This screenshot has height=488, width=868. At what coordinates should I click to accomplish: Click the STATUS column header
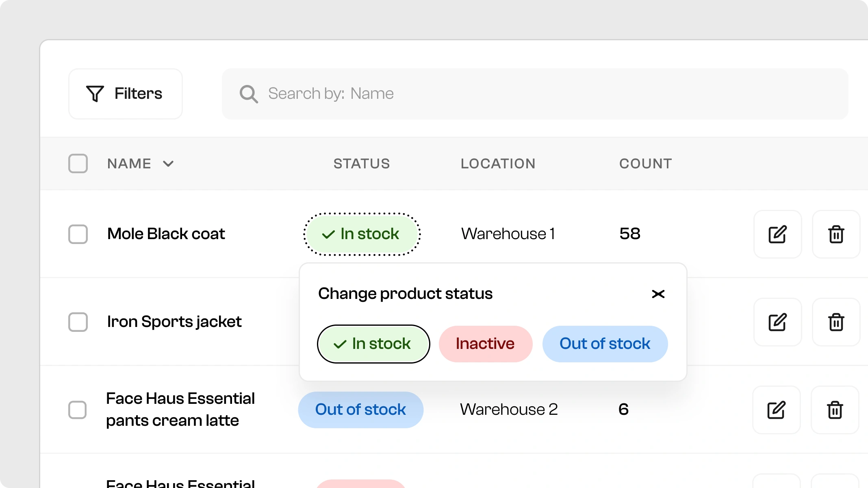pos(361,163)
